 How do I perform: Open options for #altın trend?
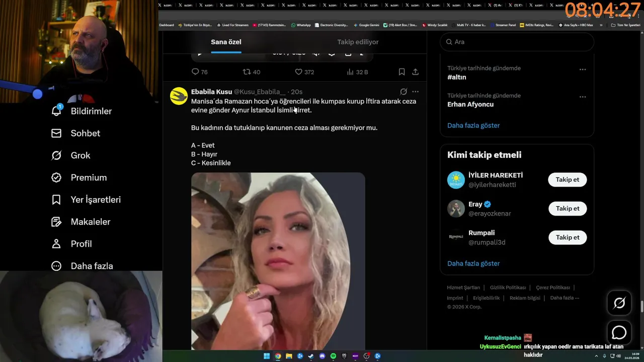pos(583,69)
